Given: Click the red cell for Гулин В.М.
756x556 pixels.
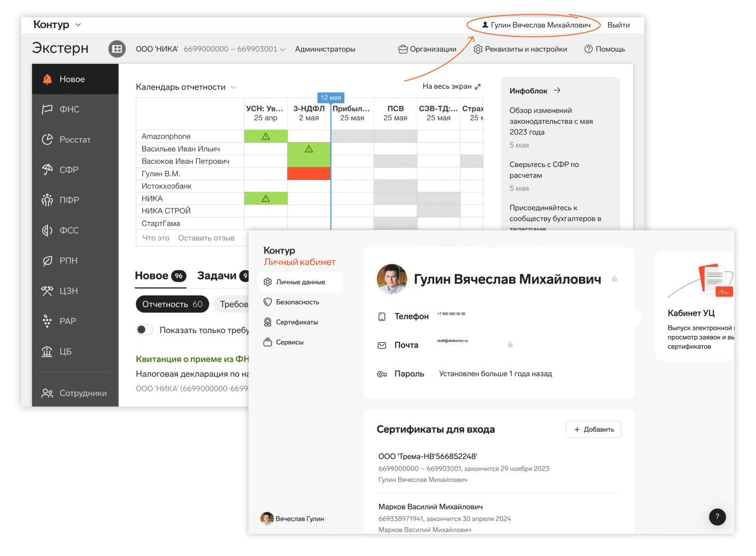Looking at the screenshot, I should click(x=309, y=174).
